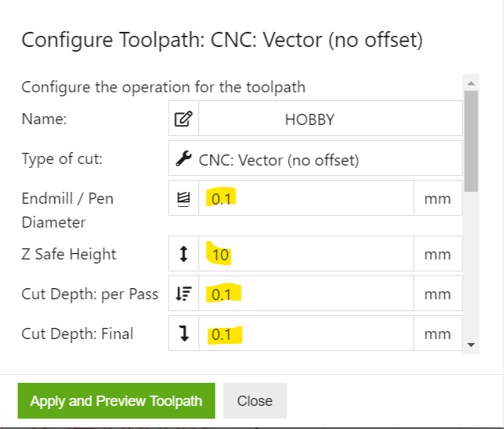Click the mm unit beside Z Safe Height
504x429 pixels.
click(x=437, y=255)
